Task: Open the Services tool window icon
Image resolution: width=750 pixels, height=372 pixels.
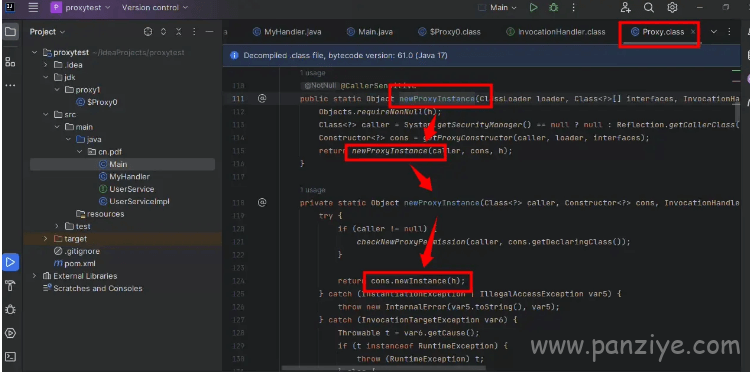Action: pyautogui.click(x=10, y=333)
